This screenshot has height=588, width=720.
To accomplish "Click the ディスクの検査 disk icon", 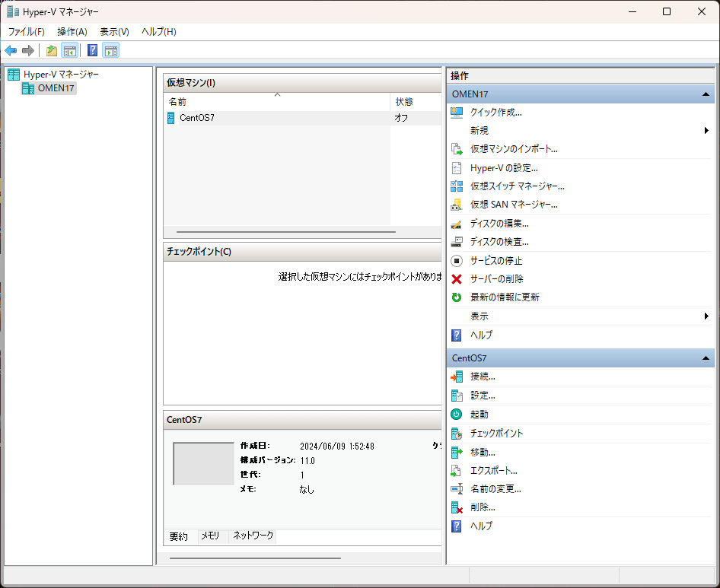I will (457, 242).
